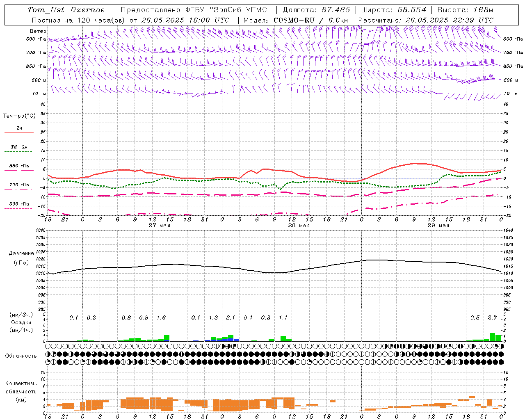The height and width of the screenshot is (420, 525).
Task: Click the 27 мая date label
Action: click(159, 225)
